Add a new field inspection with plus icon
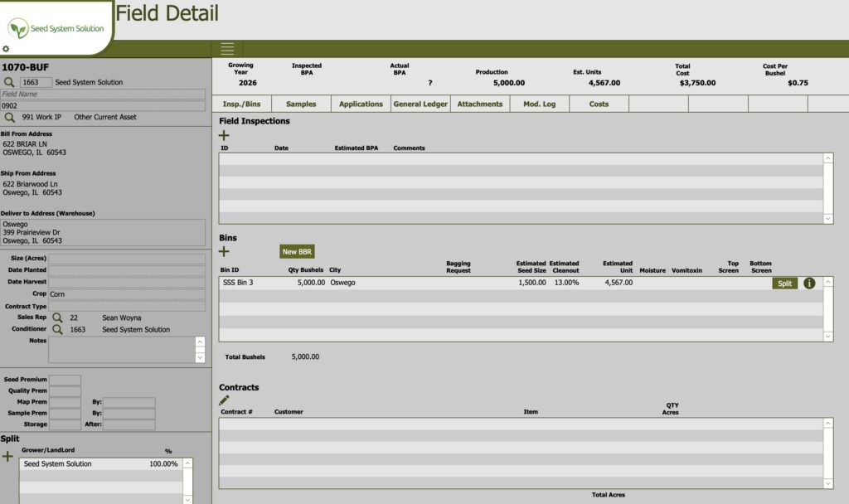 [224, 135]
